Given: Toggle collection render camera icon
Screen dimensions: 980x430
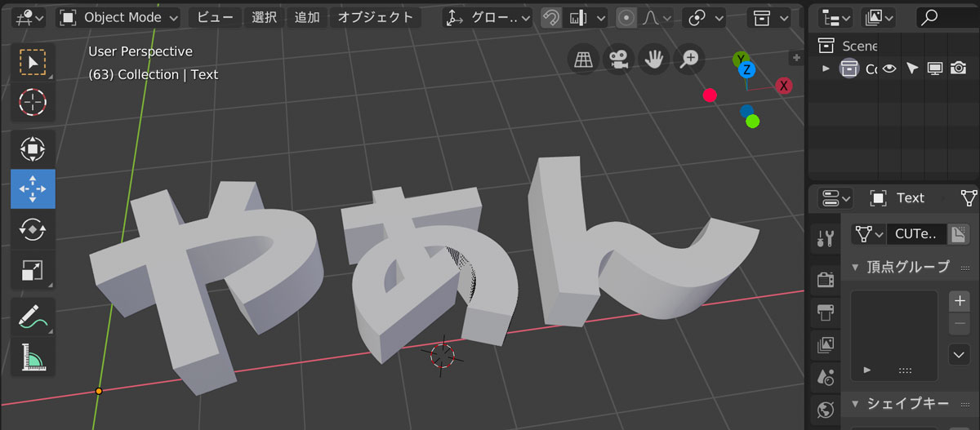Looking at the screenshot, I should (958, 69).
